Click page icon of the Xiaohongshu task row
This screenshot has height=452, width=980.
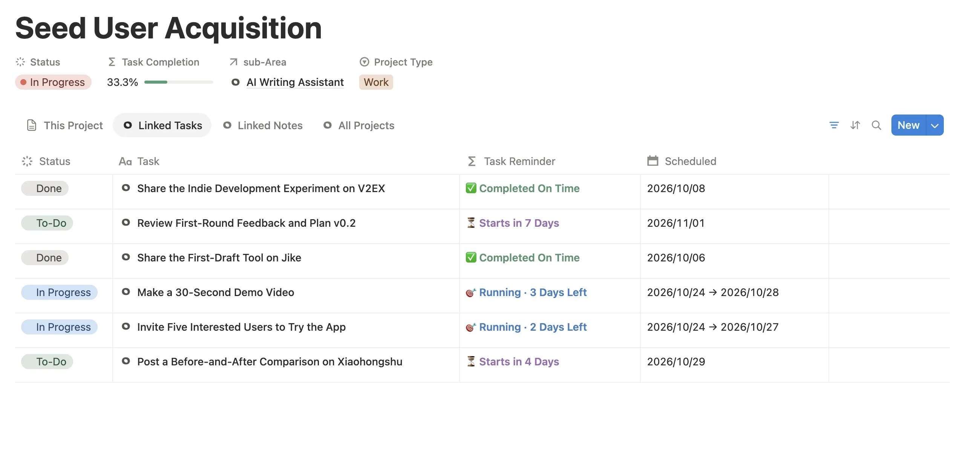[126, 360]
